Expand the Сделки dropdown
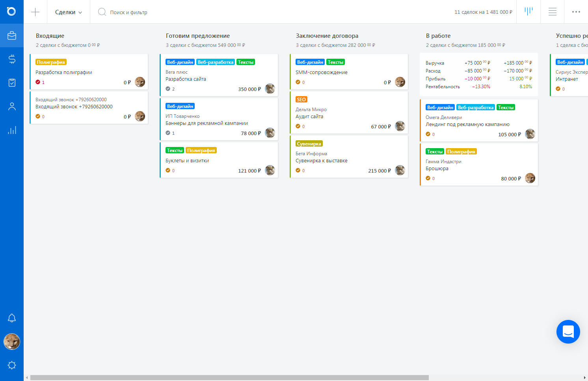The image size is (588, 381). pyautogui.click(x=69, y=12)
